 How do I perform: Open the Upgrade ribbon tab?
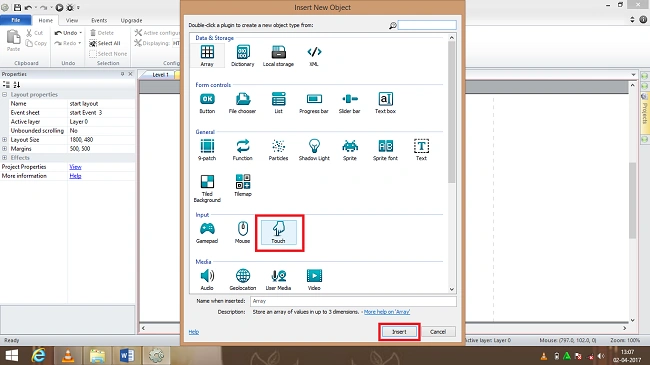point(131,20)
